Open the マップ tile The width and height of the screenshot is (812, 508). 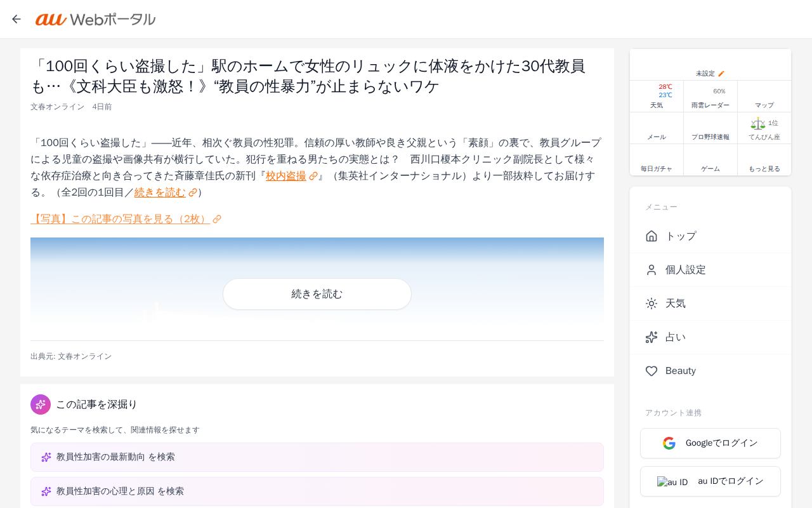click(764, 97)
